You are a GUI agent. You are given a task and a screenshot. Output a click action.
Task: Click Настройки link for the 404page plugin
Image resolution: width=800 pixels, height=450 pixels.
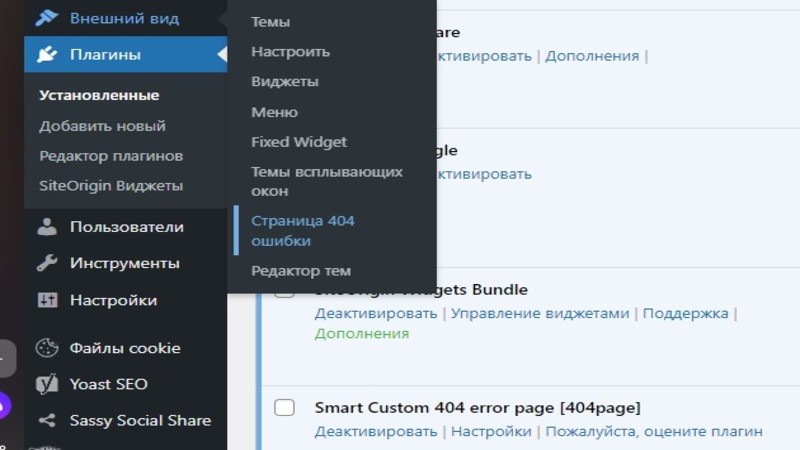coord(491,432)
